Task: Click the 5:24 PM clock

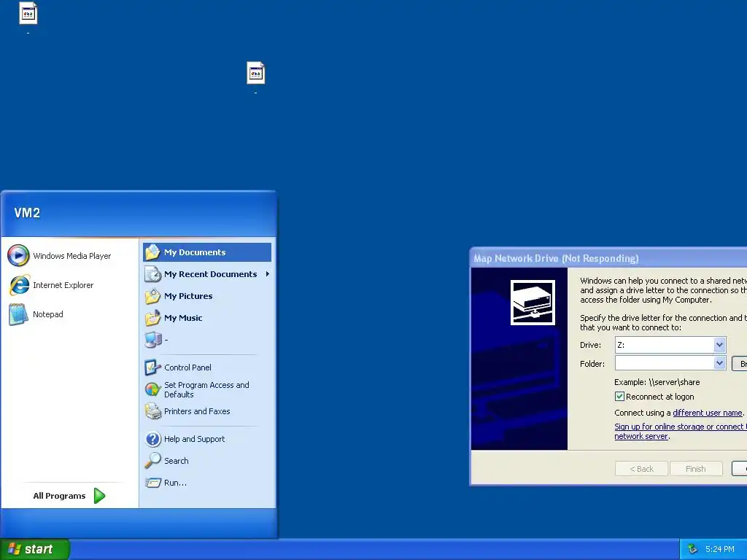Action: point(720,549)
